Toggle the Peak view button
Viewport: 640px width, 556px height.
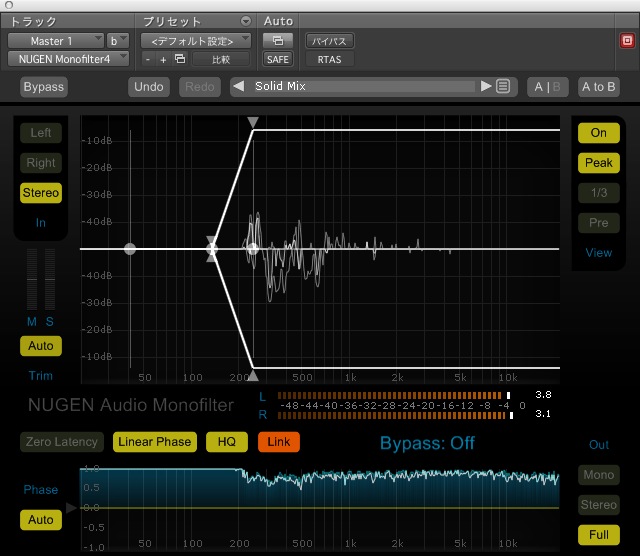click(x=599, y=162)
